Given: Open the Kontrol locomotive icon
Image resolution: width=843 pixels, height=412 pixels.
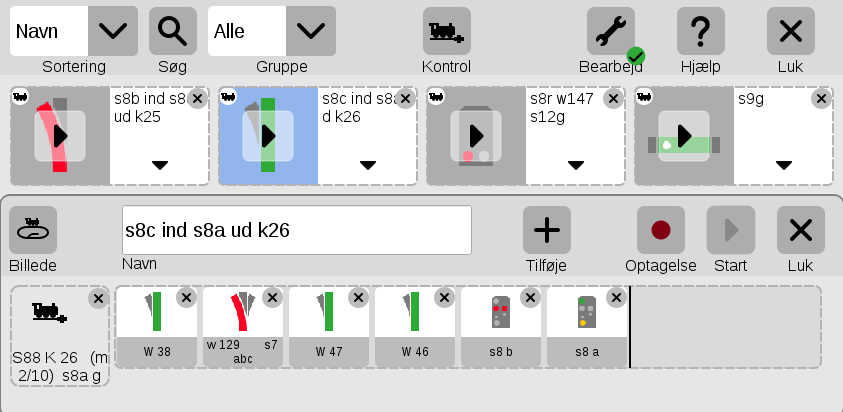Looking at the screenshot, I should click(447, 31).
